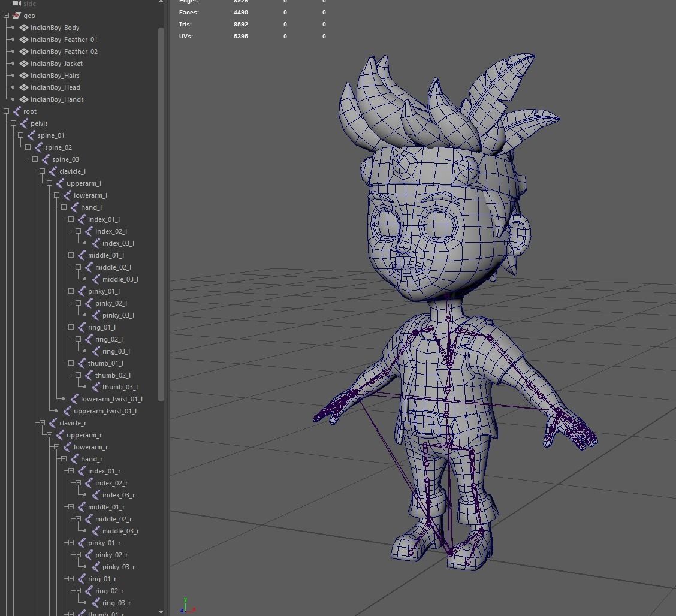This screenshot has height=616, width=676.
Task: Click the geo group icon
Action: point(17,16)
